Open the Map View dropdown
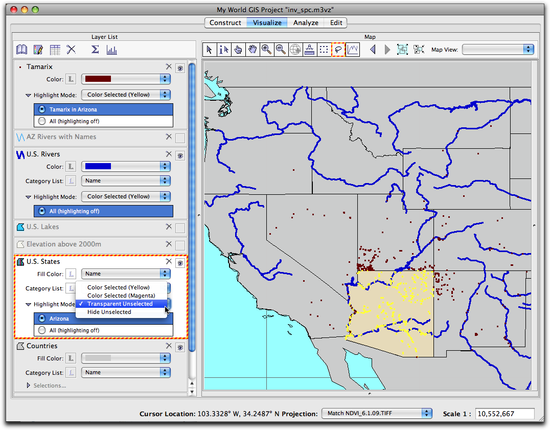Viewport: 550px width, 430px height. 498,49
